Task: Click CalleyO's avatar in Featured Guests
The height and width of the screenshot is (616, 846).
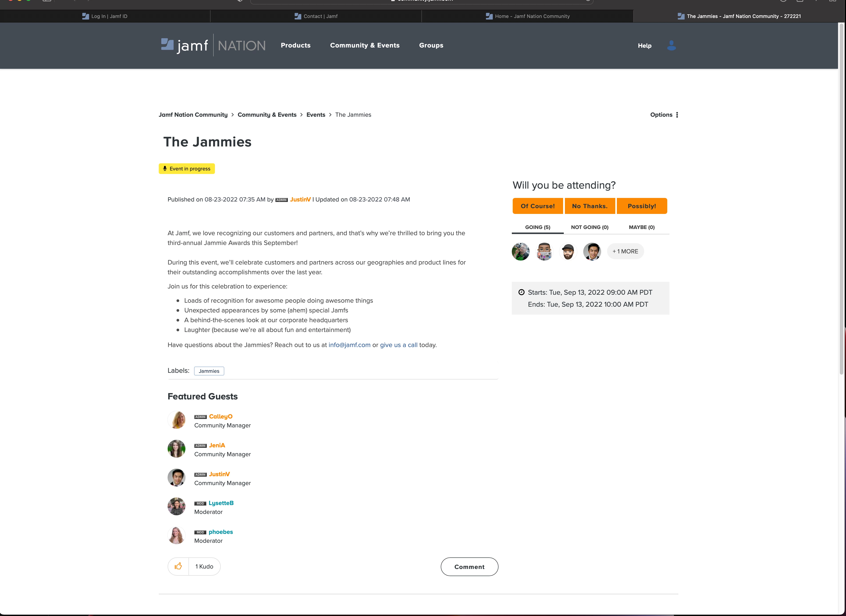Action: [x=177, y=420]
